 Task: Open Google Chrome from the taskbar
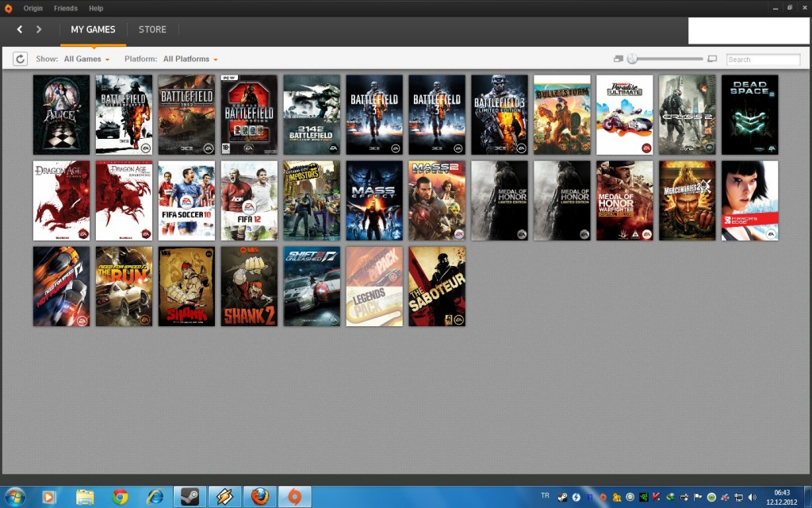pos(120,498)
